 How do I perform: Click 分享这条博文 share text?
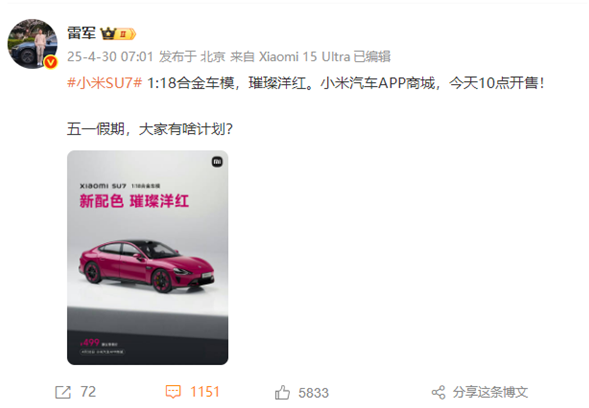(490, 392)
